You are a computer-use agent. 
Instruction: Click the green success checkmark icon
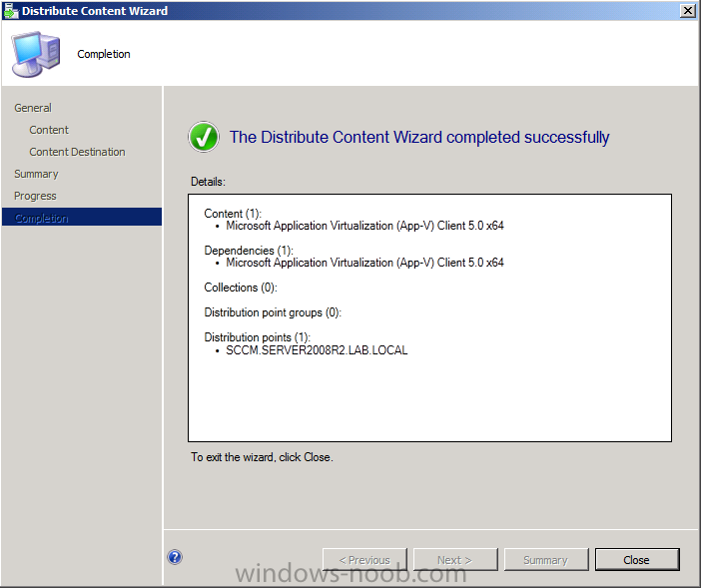(x=204, y=137)
